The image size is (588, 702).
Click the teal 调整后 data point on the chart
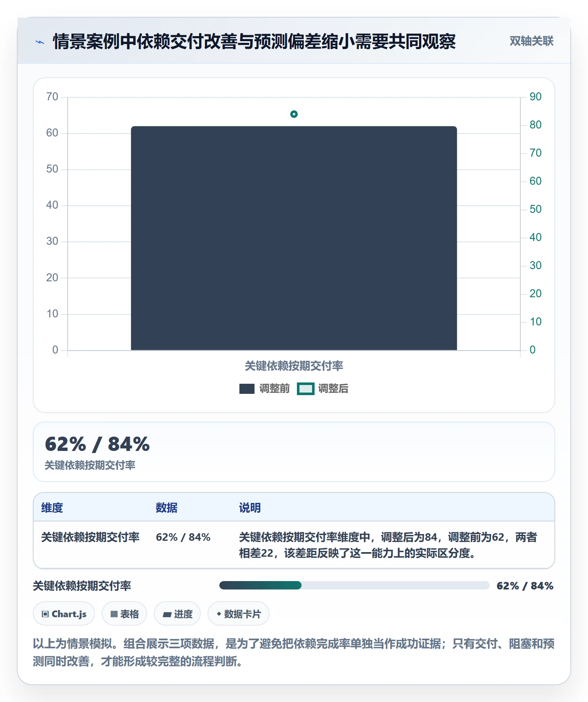pyautogui.click(x=294, y=114)
